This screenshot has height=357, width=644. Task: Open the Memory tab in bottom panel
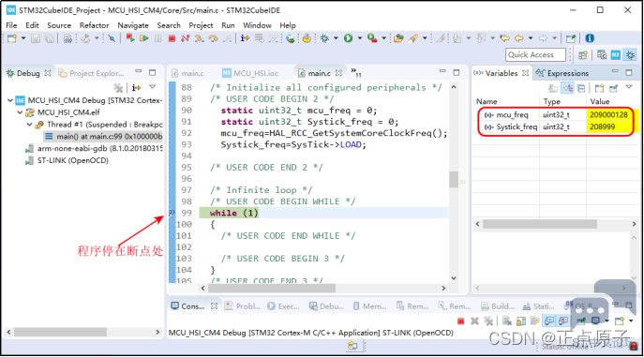coord(369,306)
